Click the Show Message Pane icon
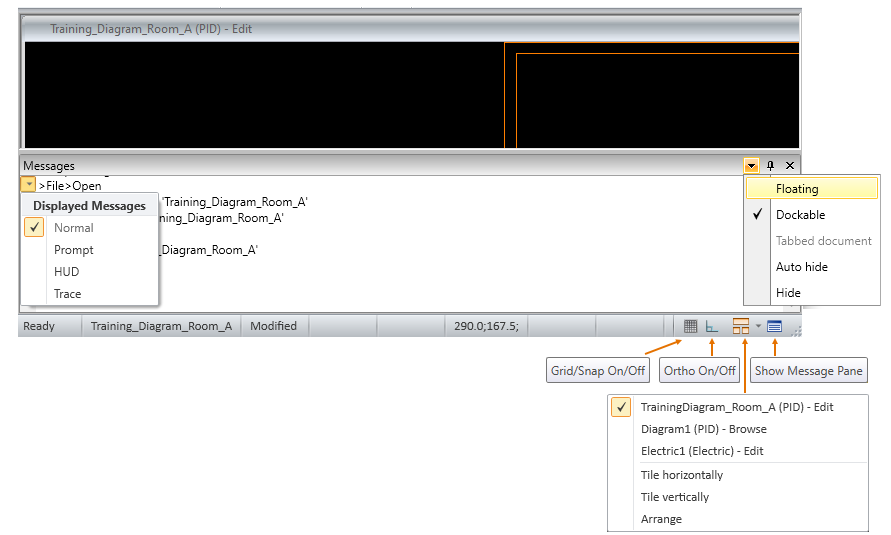This screenshot has height=535, width=891. click(x=774, y=326)
